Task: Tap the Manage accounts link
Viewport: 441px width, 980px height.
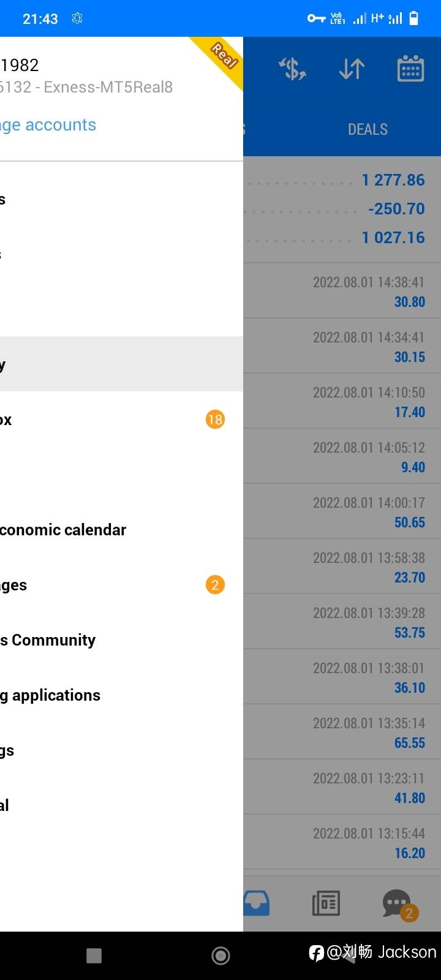Action: pos(49,125)
